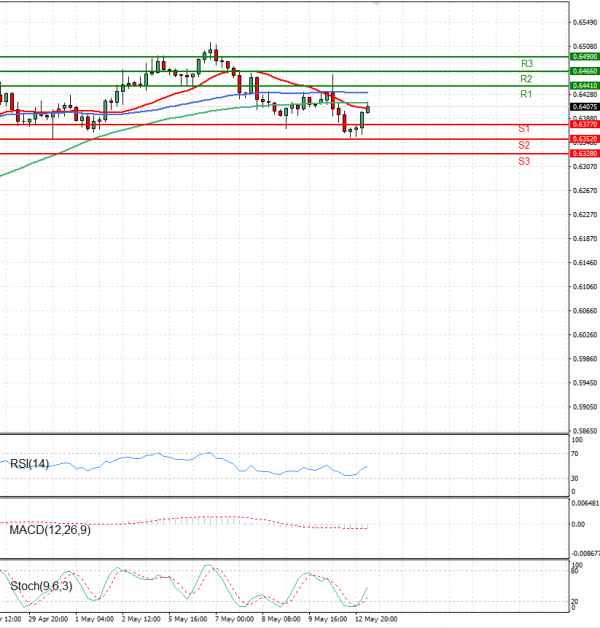Select the S1 support label
This screenshot has height=628, width=600.
[524, 130]
